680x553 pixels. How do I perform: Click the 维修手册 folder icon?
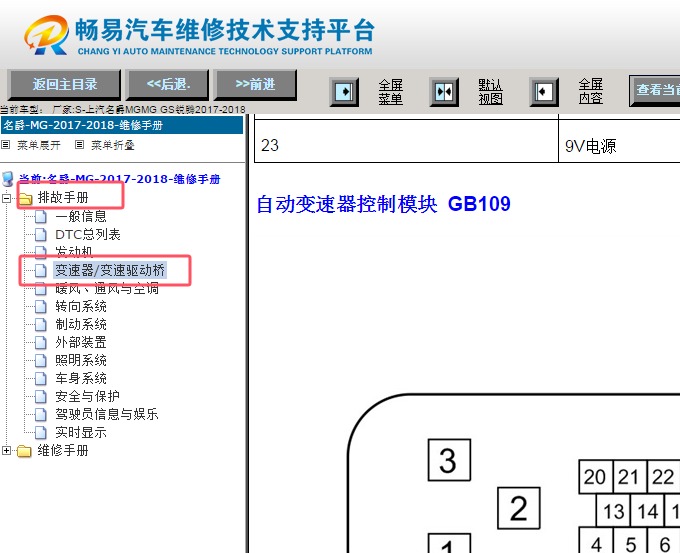click(24, 452)
